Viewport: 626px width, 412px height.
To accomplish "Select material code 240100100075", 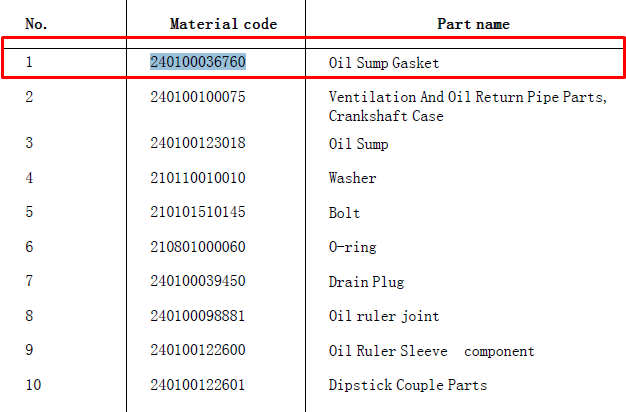I will point(198,97).
